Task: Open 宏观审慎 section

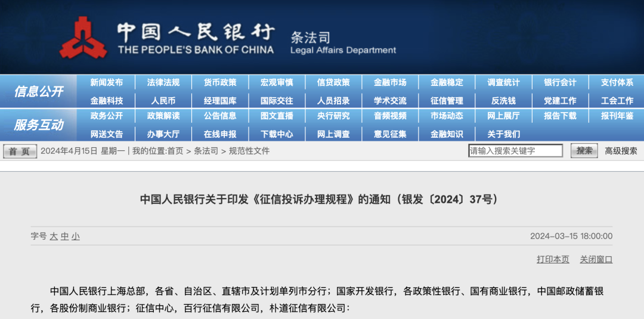Action: (x=277, y=82)
